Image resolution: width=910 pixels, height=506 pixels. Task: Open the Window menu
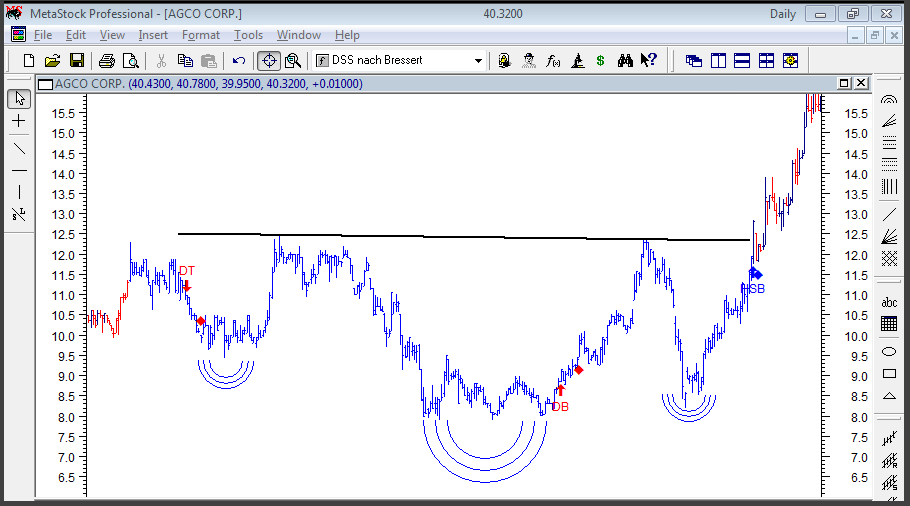[299, 35]
